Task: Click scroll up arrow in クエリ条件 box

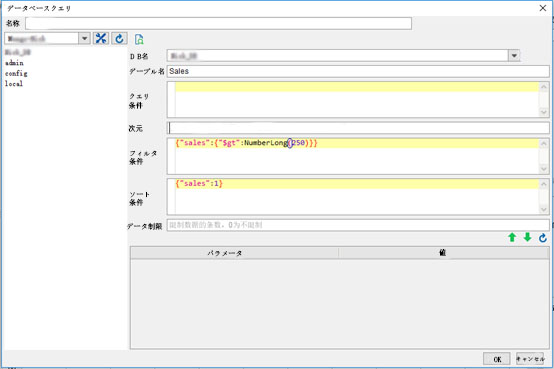Action: [x=544, y=87]
